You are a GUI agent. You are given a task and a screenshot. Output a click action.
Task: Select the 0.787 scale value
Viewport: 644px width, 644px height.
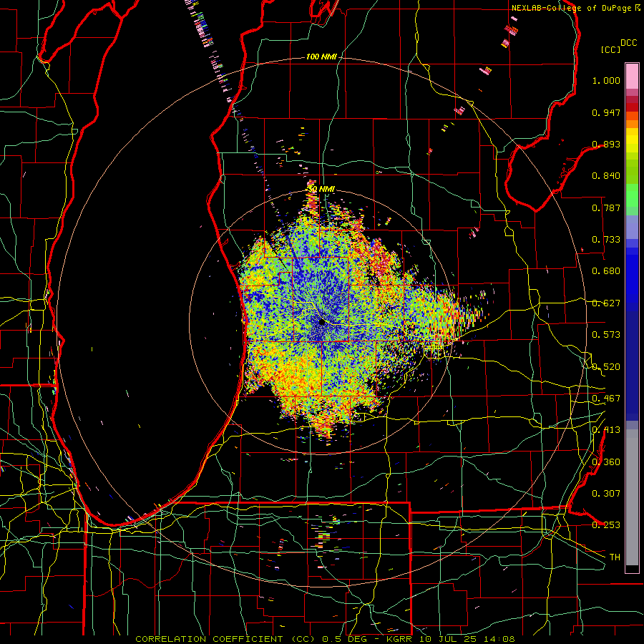tap(606, 208)
